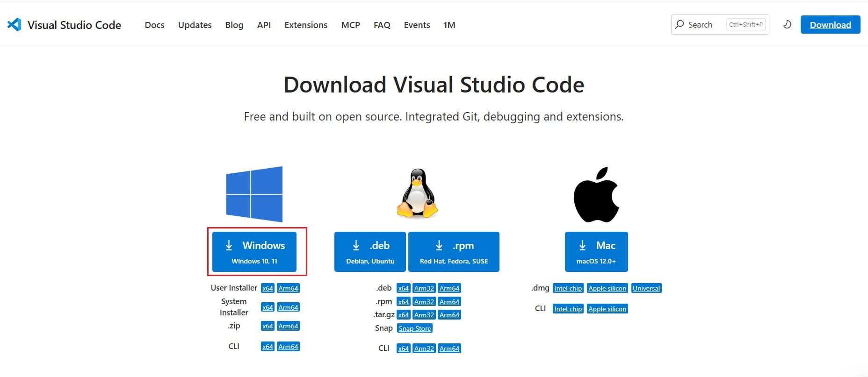The image size is (868, 377).
Task: Click the '.dmg' label text
Action: (x=540, y=288)
